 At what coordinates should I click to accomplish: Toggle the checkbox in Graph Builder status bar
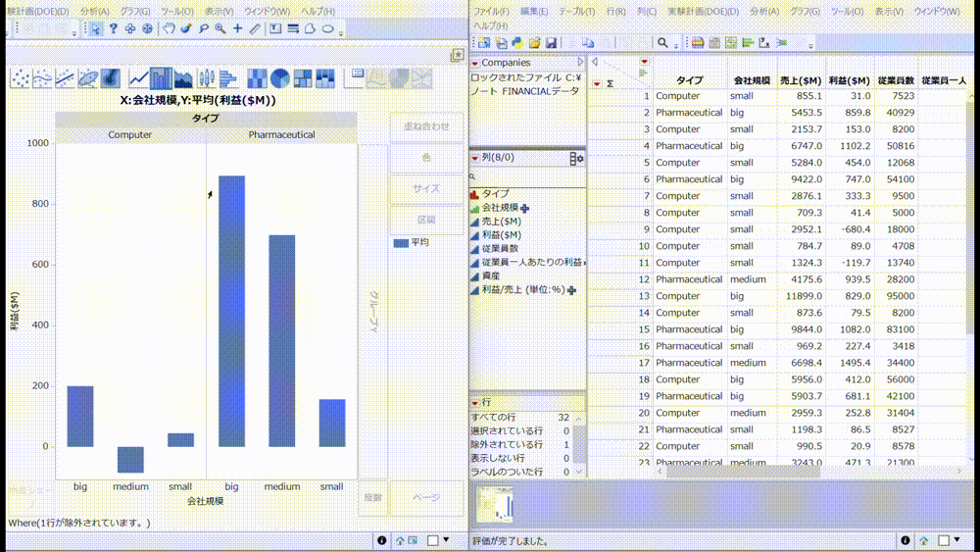point(432,540)
